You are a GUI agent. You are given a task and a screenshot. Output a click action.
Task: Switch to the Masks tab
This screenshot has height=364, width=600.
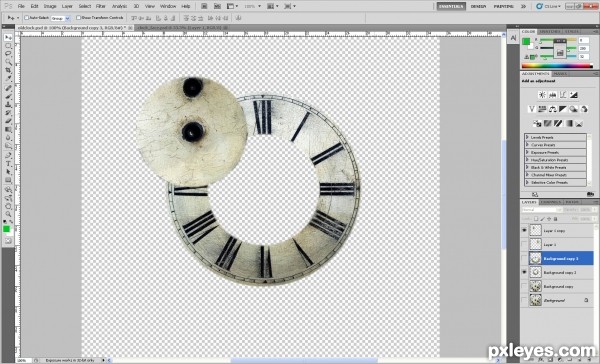(560, 73)
